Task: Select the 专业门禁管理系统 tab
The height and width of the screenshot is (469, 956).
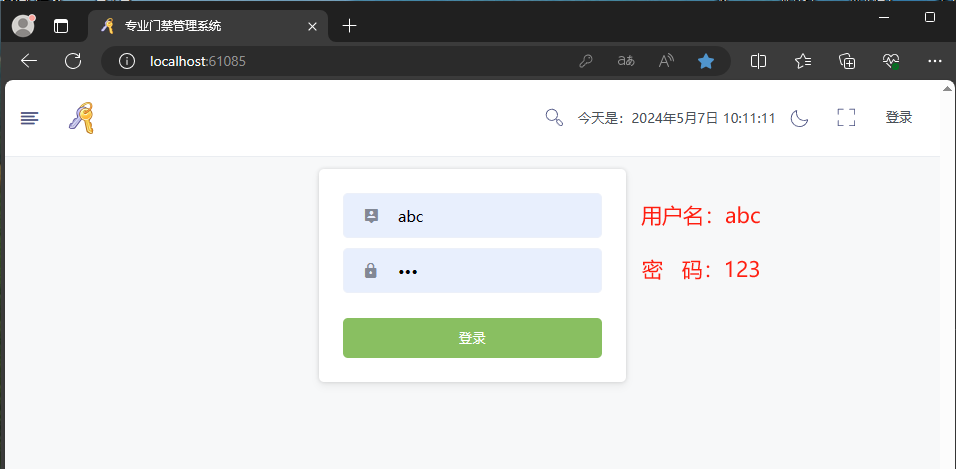Action: (207, 26)
